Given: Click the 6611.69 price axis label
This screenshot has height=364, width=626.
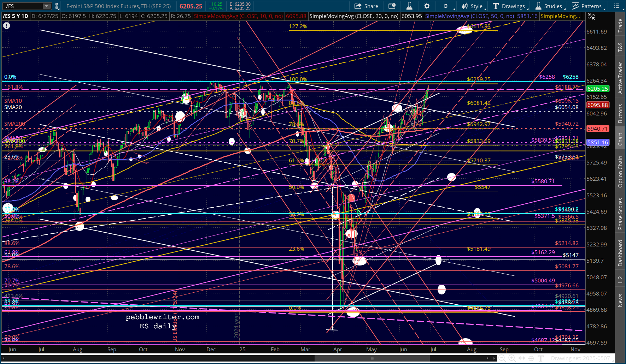Looking at the screenshot, I should 597,32.
